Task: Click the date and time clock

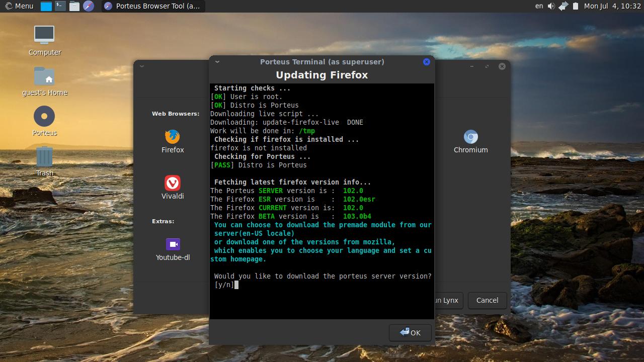Action: [612, 6]
